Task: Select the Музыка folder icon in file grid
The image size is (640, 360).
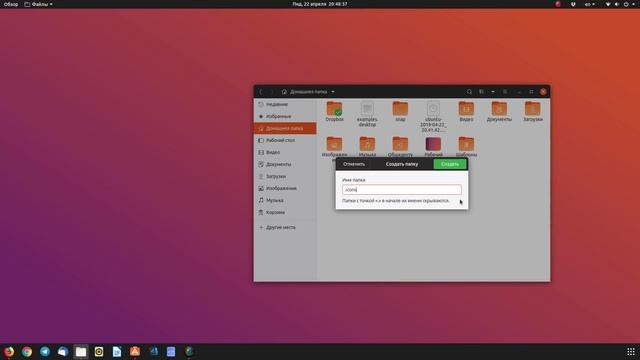Action: [367, 144]
